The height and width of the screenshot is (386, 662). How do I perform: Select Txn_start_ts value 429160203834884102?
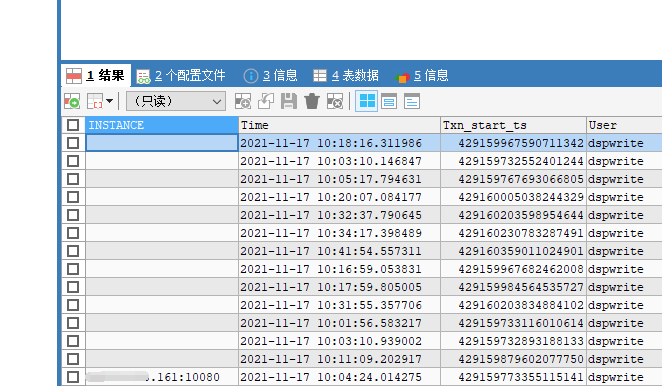click(x=513, y=305)
